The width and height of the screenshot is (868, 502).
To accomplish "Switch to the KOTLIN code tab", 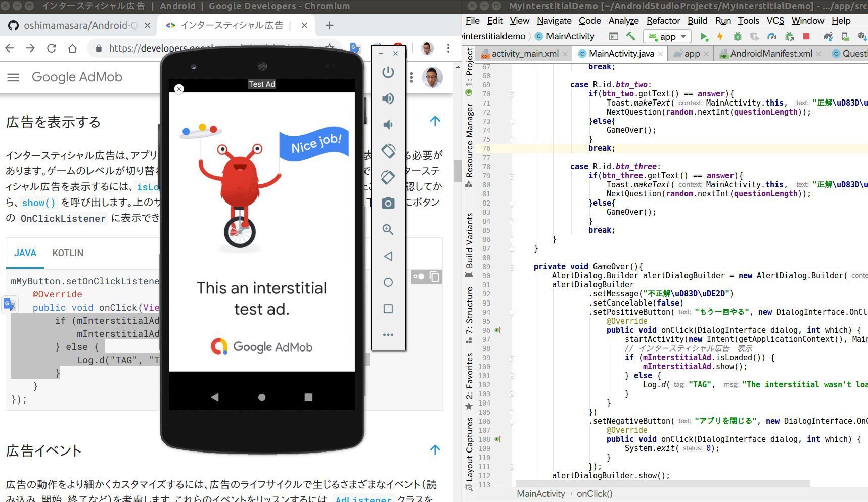I will pyautogui.click(x=68, y=253).
